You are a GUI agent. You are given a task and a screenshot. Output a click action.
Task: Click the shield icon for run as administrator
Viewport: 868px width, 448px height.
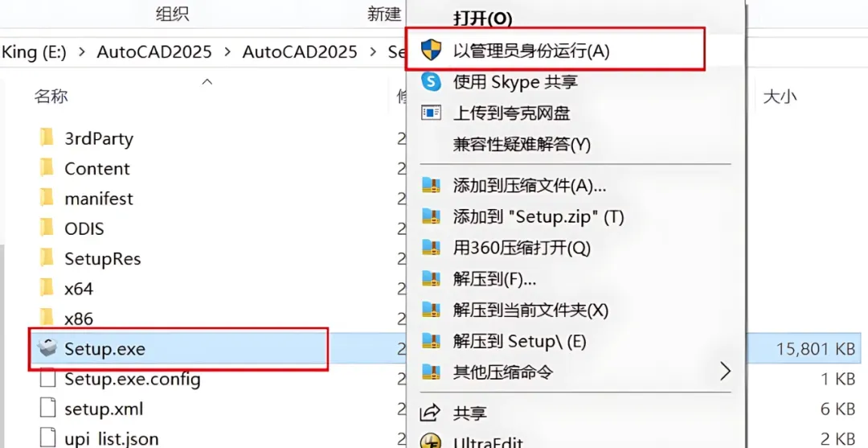coord(432,51)
